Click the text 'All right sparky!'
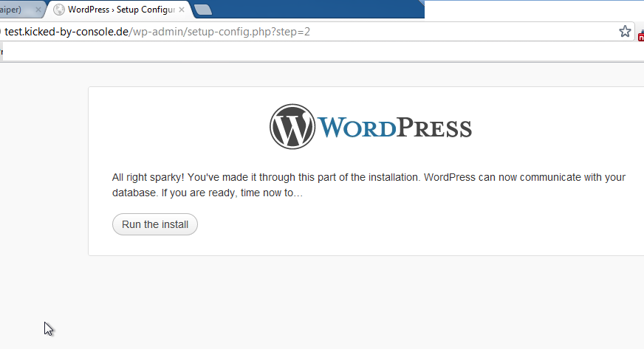Screen dimensions: 644x349 pos(148,177)
